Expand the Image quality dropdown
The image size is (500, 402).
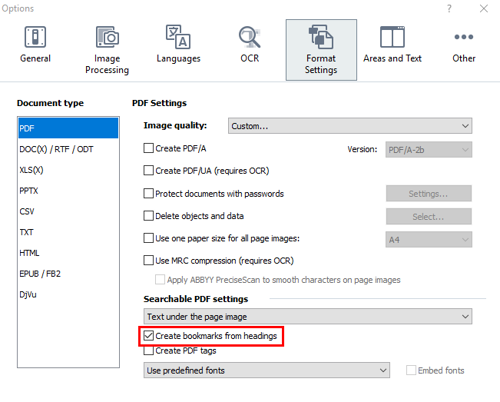(x=350, y=126)
